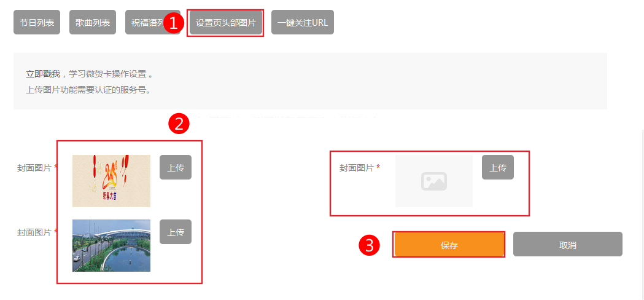This screenshot has width=644, height=300.
Task: Select the 祝福语列表 tab button
Action: [152, 22]
